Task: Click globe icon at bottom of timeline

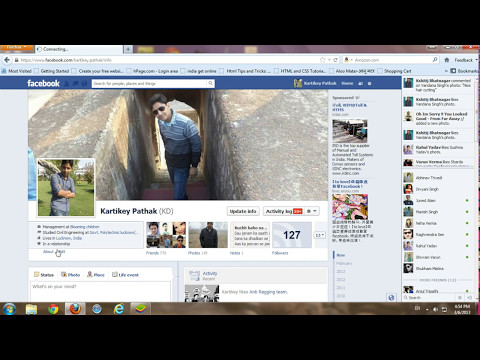Action: (x=391, y=297)
